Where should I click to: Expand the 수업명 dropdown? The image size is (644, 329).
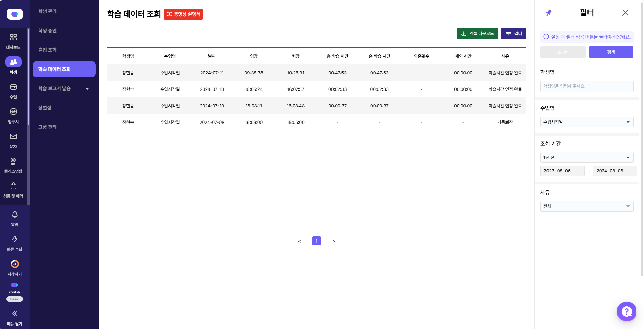[x=586, y=122]
